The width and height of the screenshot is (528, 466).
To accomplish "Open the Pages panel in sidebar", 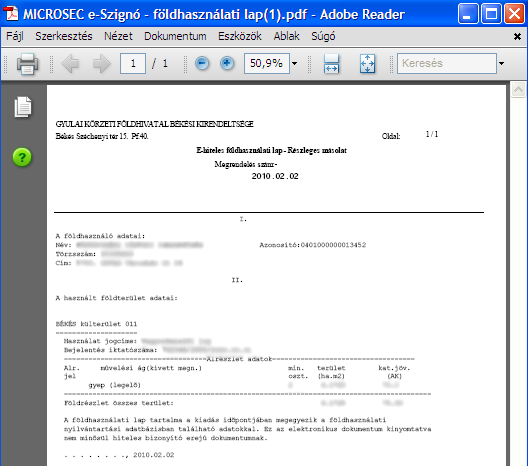I will pyautogui.click(x=23, y=107).
